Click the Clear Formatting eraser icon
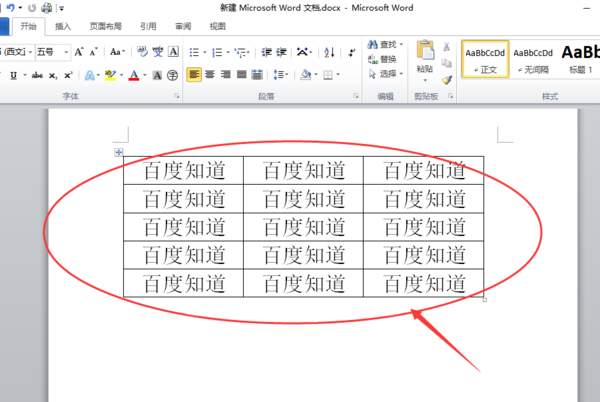600x402 pixels. (x=142, y=52)
